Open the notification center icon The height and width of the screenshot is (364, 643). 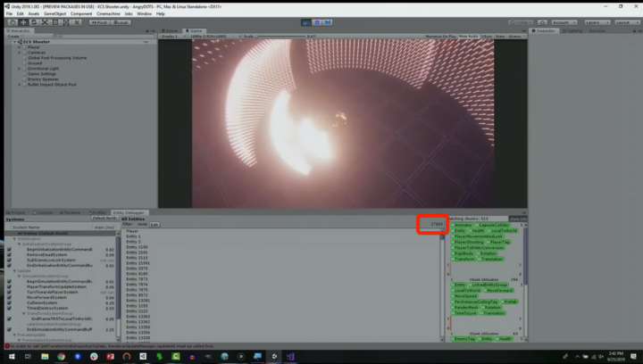[x=633, y=356]
